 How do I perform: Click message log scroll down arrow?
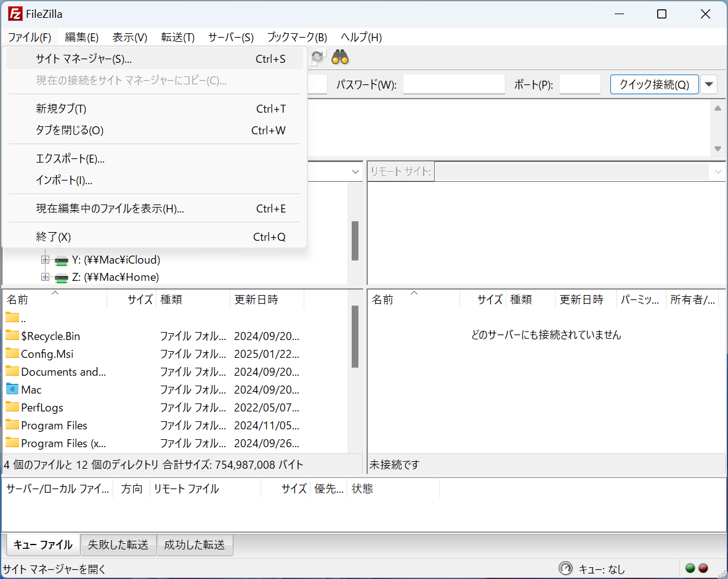click(x=718, y=148)
